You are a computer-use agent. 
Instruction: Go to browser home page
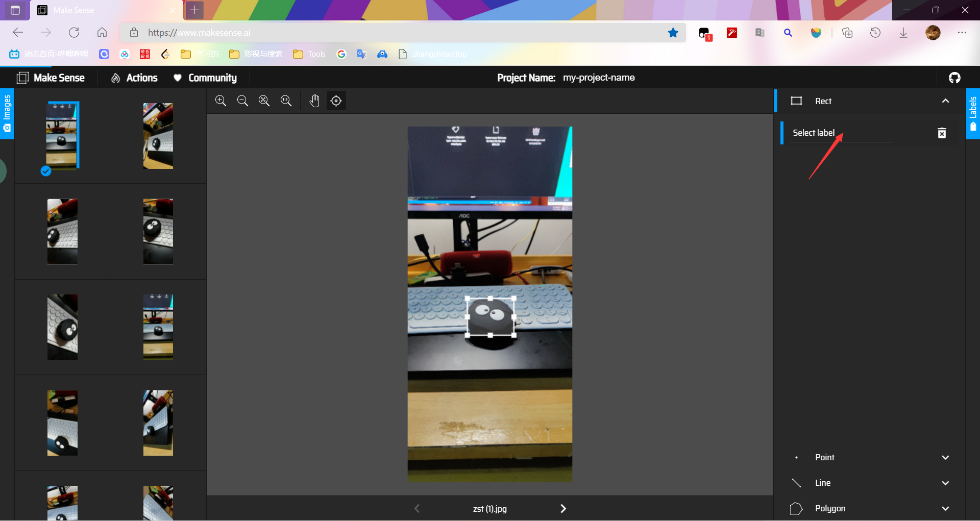102,33
